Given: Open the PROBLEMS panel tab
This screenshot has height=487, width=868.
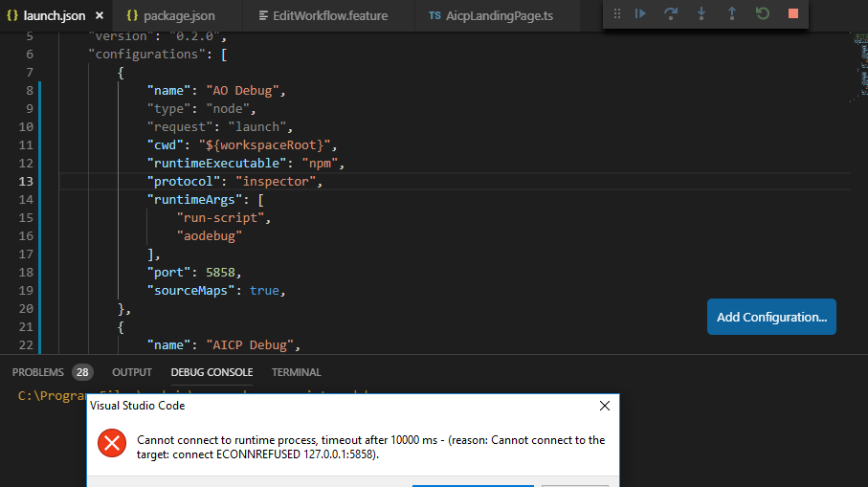Looking at the screenshot, I should (x=37, y=372).
